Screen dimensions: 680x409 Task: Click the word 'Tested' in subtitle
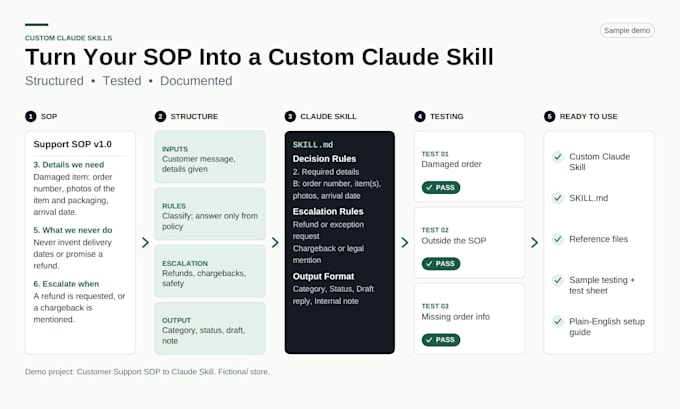[122, 81]
